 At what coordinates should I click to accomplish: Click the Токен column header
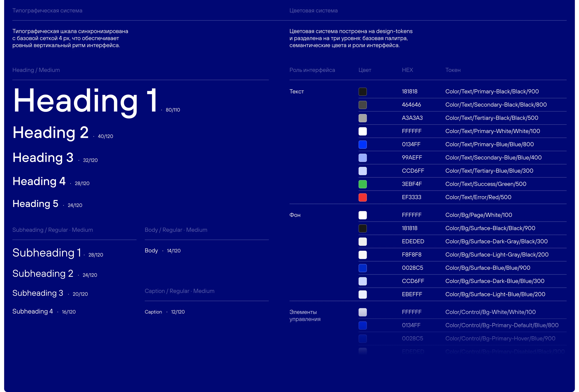coord(453,70)
